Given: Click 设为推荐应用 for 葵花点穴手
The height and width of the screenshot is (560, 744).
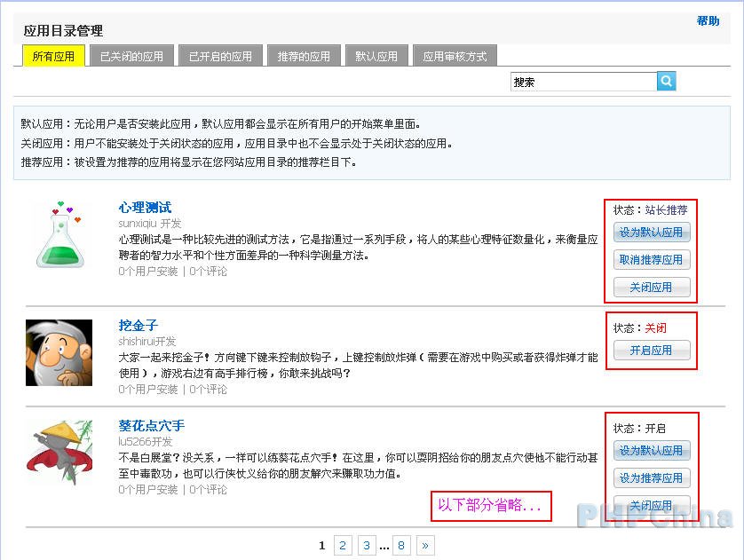Looking at the screenshot, I should 651,477.
